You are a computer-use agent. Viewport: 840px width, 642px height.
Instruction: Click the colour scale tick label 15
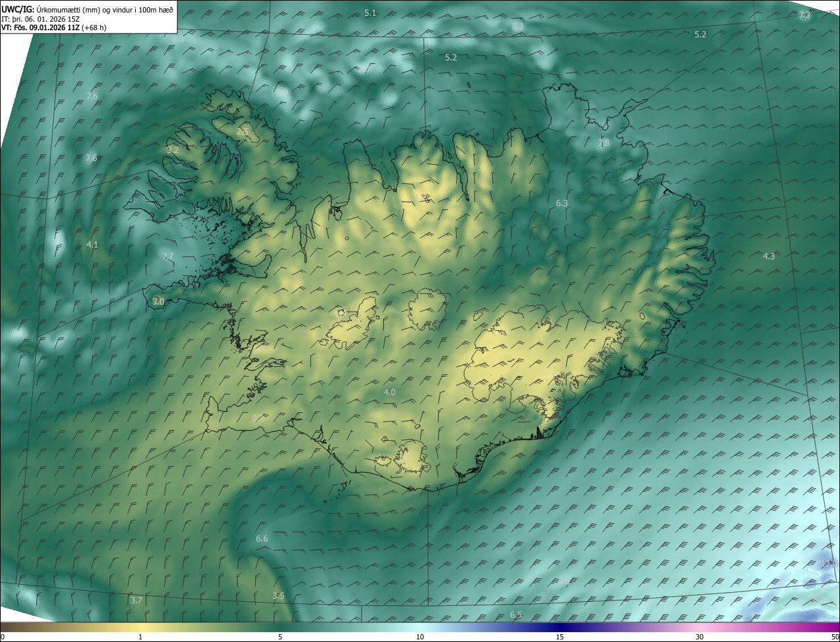(x=560, y=637)
